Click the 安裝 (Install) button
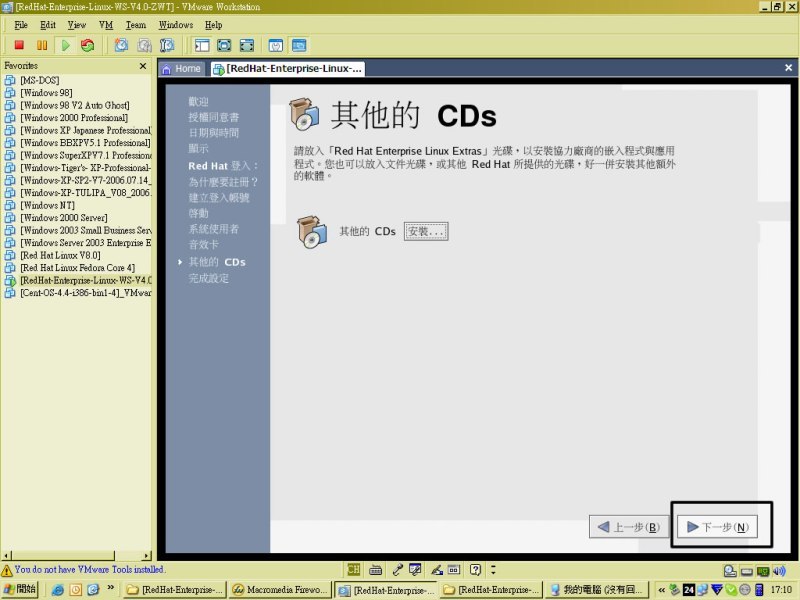Screen dimensions: 800x600 coord(426,232)
